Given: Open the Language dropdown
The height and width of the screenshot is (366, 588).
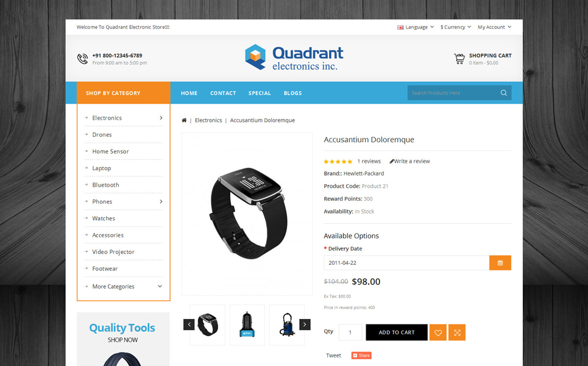Looking at the screenshot, I should coord(416,27).
